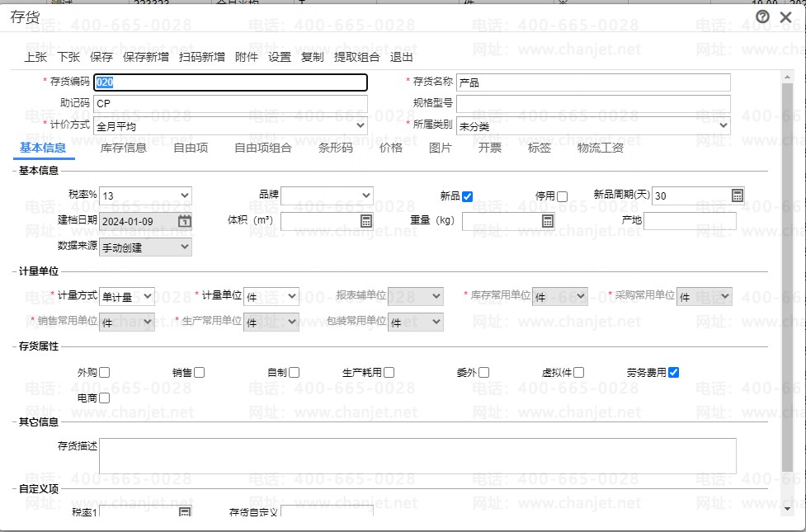Switch to the 图片 tab
This screenshot has height=532, width=806.
coord(440,148)
